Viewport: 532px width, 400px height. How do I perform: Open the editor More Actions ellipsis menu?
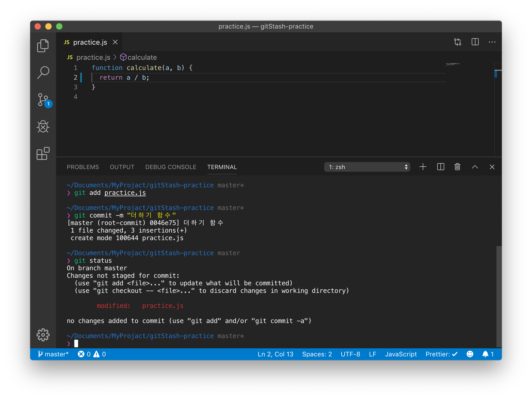[x=492, y=42]
